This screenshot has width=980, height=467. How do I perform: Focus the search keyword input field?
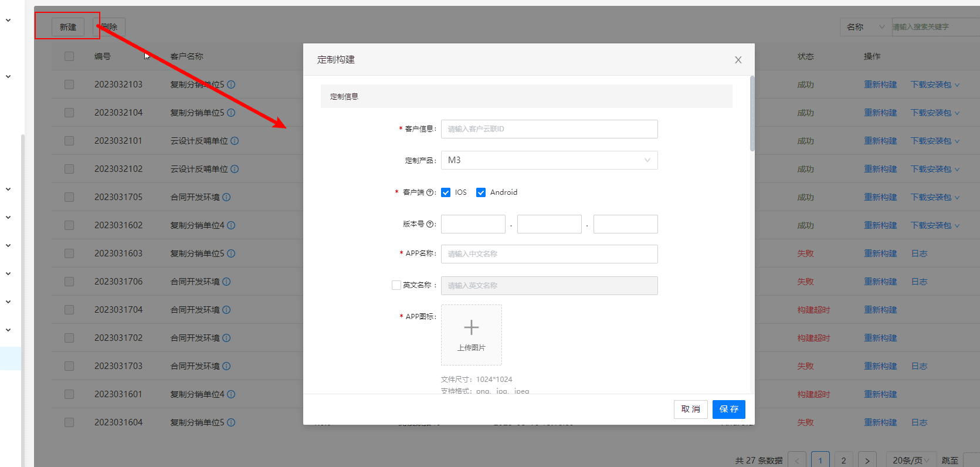pyautogui.click(x=936, y=27)
